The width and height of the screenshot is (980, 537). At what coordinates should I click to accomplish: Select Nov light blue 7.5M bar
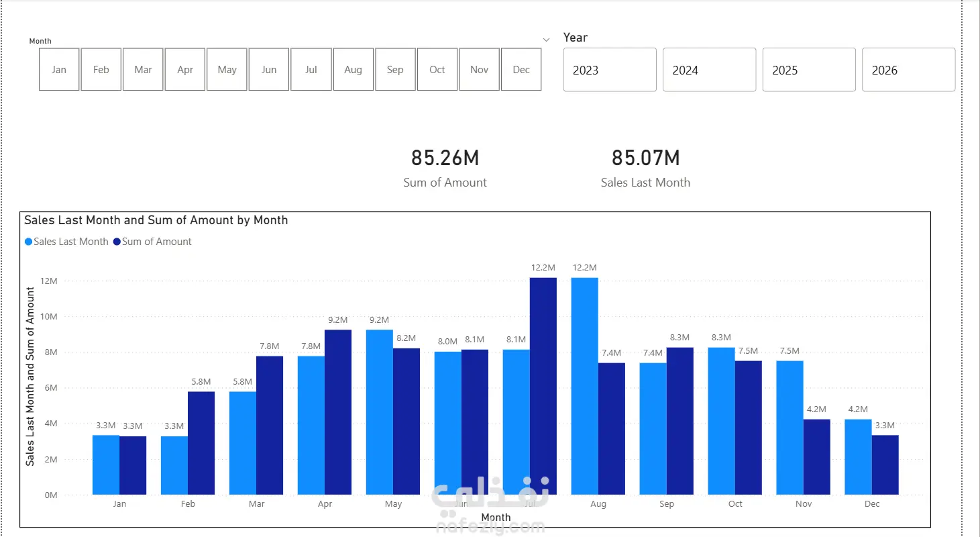click(x=790, y=428)
